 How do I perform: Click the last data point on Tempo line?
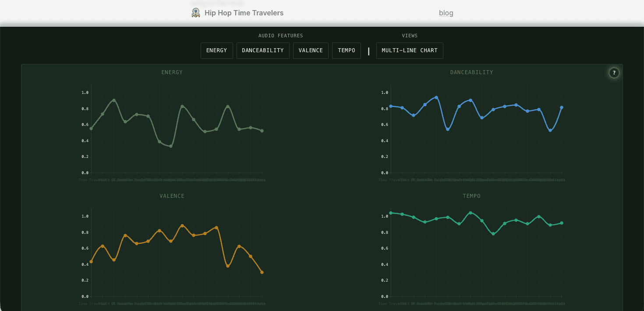pos(562,223)
